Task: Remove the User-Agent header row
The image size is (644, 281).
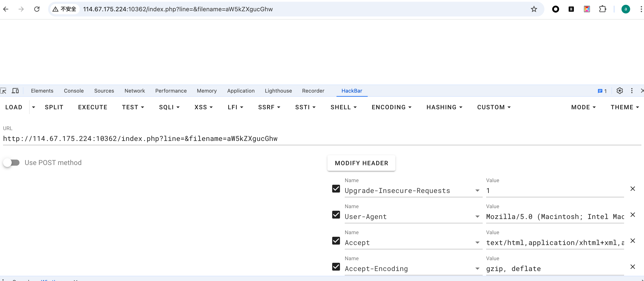Action: pos(633,215)
